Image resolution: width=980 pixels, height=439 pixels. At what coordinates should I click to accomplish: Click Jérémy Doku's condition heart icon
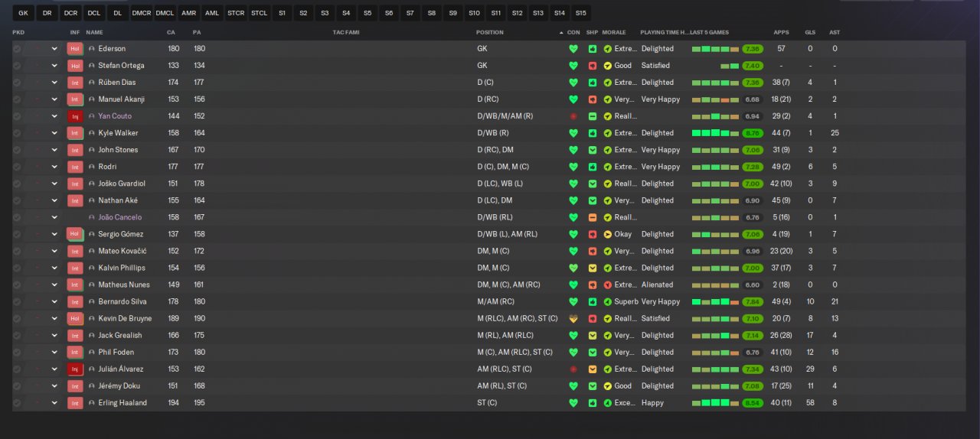click(x=573, y=385)
